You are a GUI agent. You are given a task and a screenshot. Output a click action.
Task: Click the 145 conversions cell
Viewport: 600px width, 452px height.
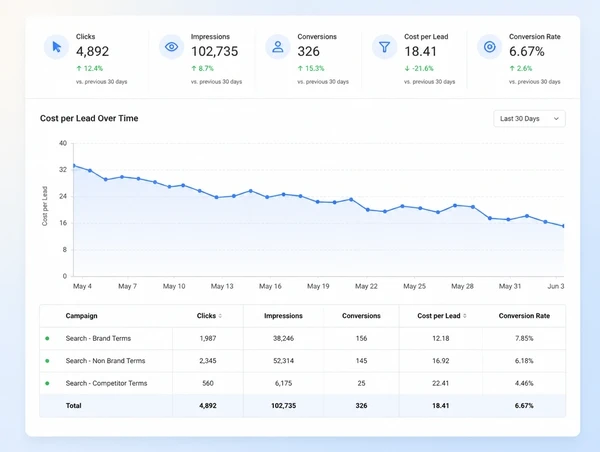pyautogui.click(x=361, y=361)
